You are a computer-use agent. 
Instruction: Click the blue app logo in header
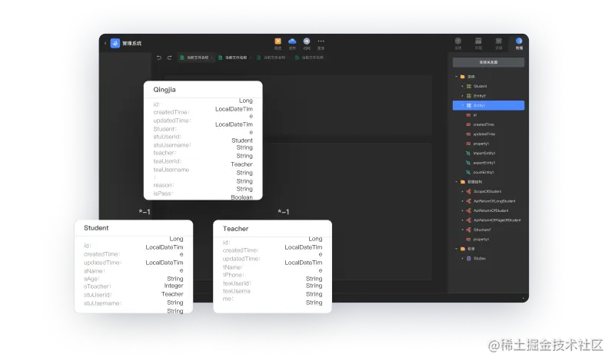click(115, 43)
